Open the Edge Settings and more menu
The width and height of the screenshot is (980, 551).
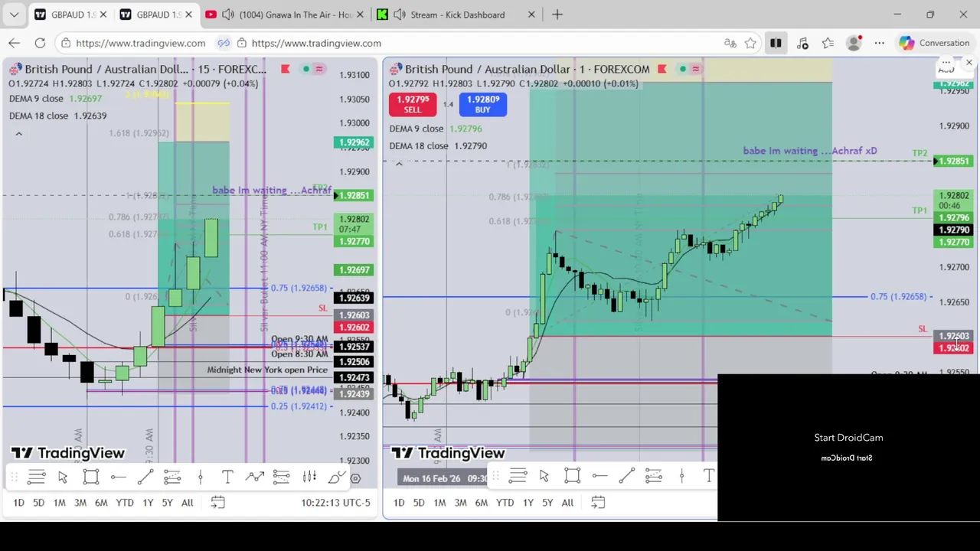(x=880, y=43)
